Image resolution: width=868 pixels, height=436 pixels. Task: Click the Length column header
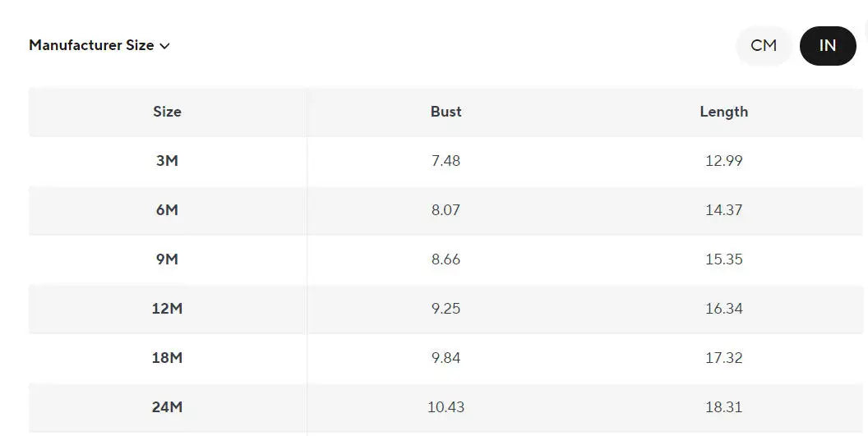click(x=723, y=112)
